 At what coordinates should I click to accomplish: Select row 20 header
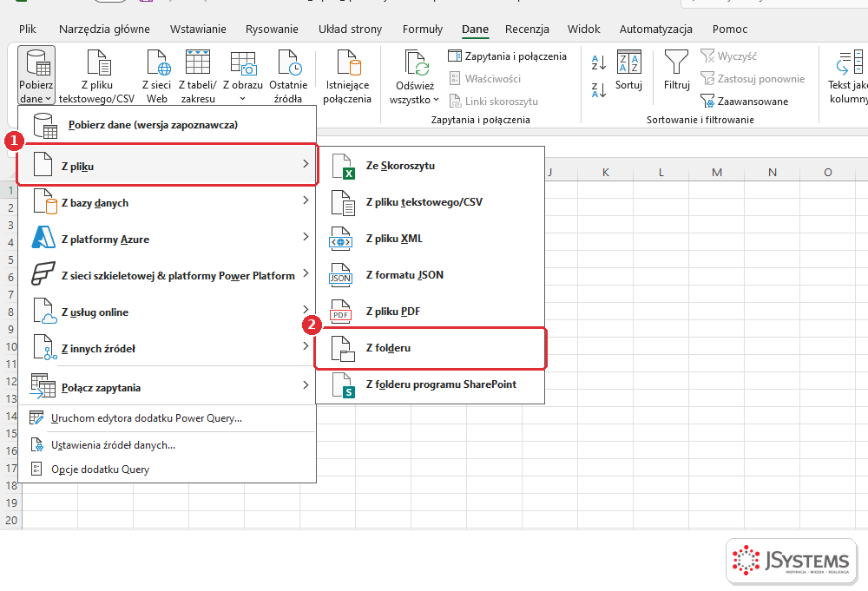click(x=11, y=520)
